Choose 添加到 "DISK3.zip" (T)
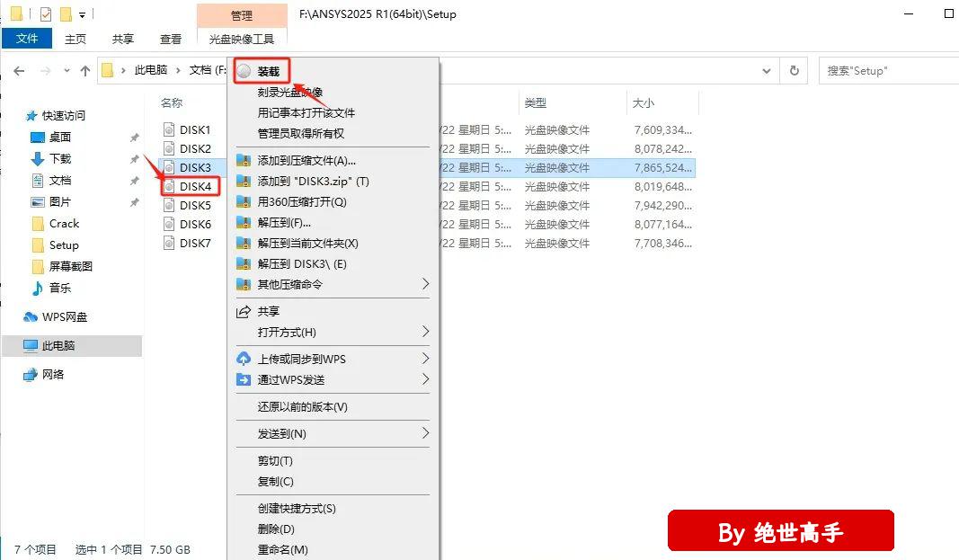This screenshot has width=959, height=560. click(x=313, y=182)
